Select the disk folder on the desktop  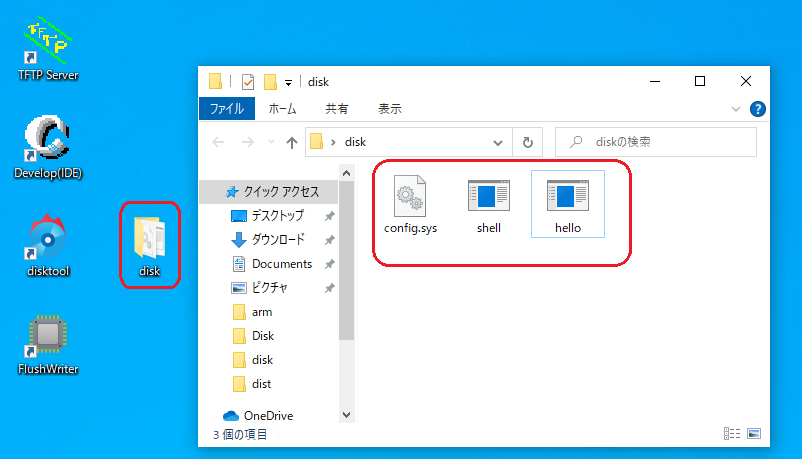tap(149, 246)
